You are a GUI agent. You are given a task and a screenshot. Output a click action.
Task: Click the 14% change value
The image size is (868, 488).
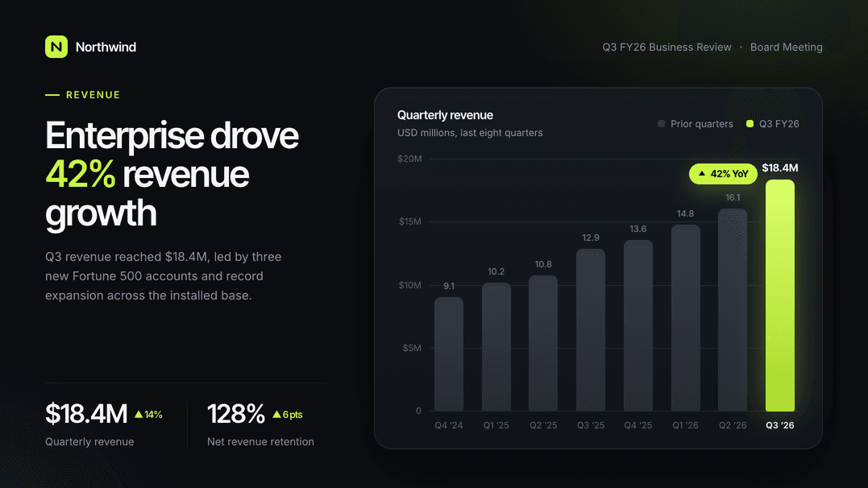[x=153, y=415]
